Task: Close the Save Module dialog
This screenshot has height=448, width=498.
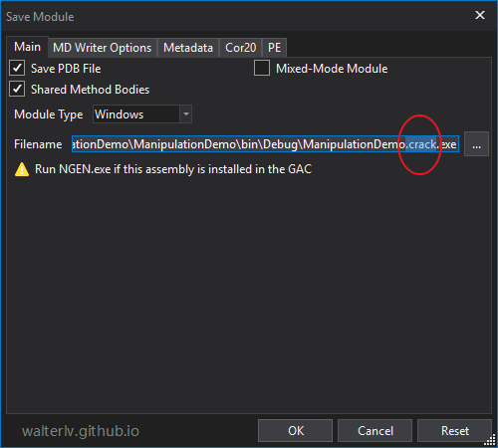Action: point(480,15)
